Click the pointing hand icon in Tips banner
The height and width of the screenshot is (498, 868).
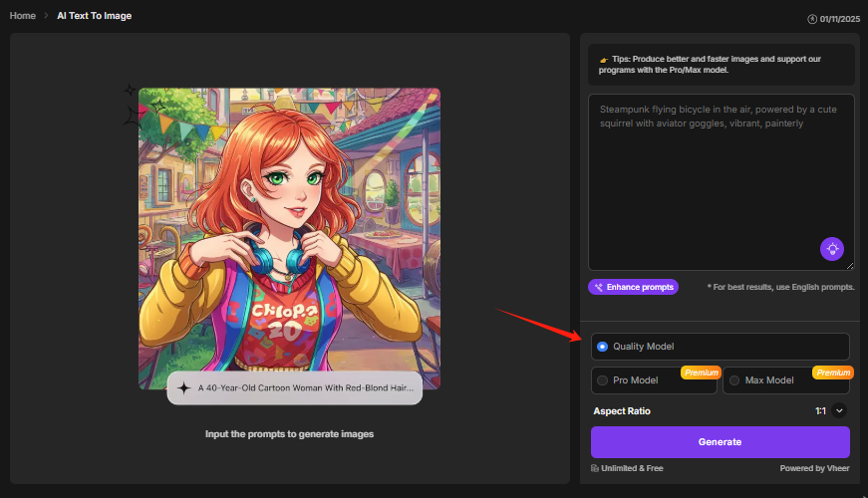coord(603,60)
